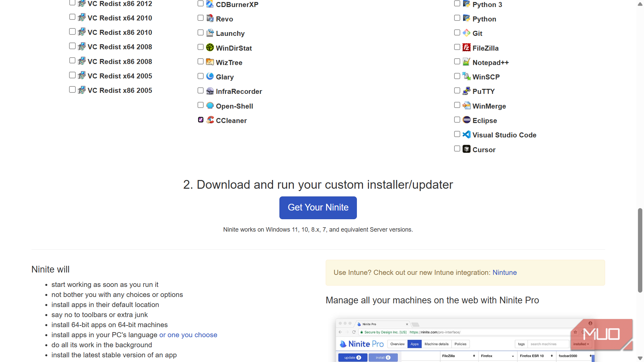The image size is (644, 362).
Task: Click the CCleaner app icon
Action: tap(210, 120)
